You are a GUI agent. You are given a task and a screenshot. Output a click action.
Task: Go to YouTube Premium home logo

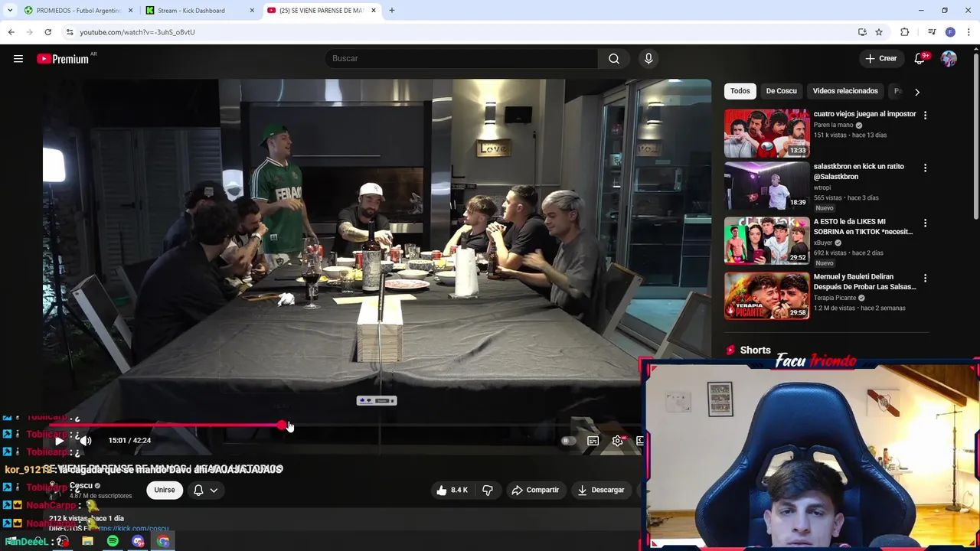[x=63, y=59]
